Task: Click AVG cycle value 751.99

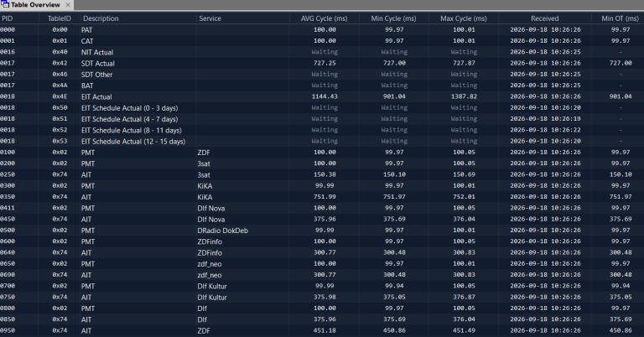Action: click(325, 197)
